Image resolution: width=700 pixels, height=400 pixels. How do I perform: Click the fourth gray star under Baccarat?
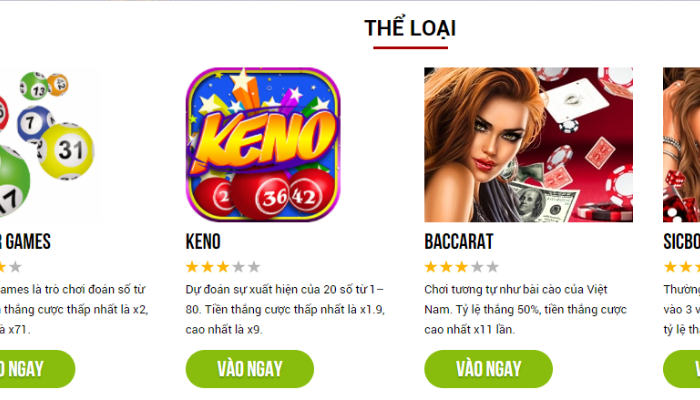477,267
